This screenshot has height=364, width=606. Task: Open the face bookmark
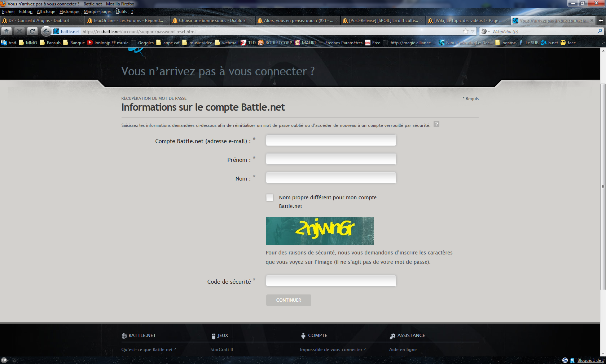click(568, 43)
